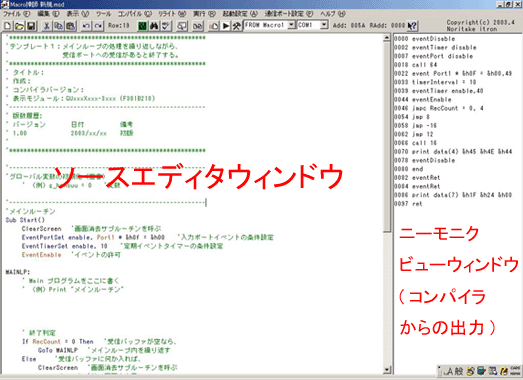
Task: Click the write-to-device toolbar icon
Action: [x=214, y=26]
